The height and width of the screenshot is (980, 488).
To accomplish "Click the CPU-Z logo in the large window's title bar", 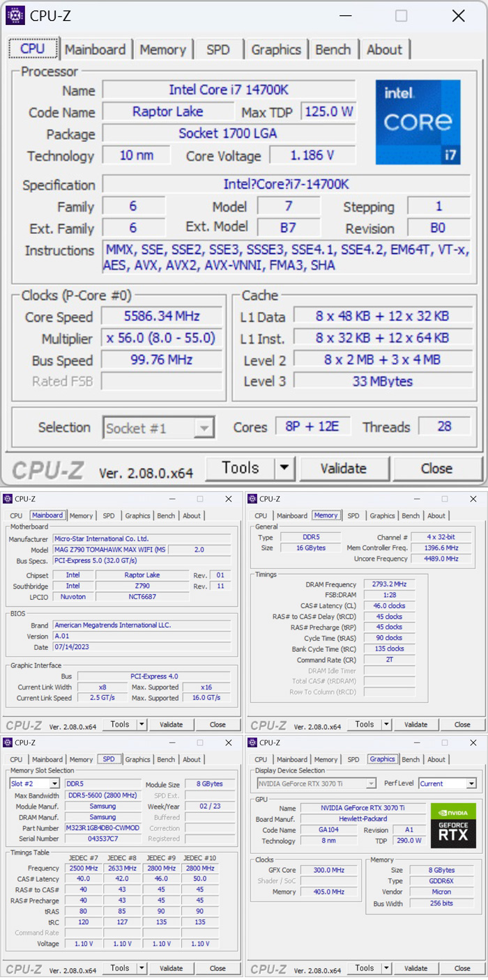I will point(15,15).
